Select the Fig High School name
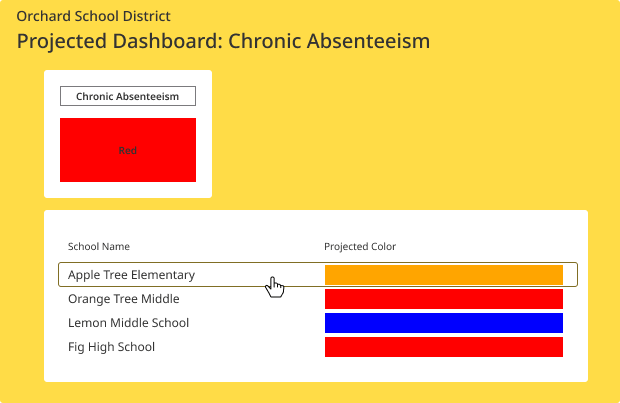The height and width of the screenshot is (403, 620). point(112,347)
